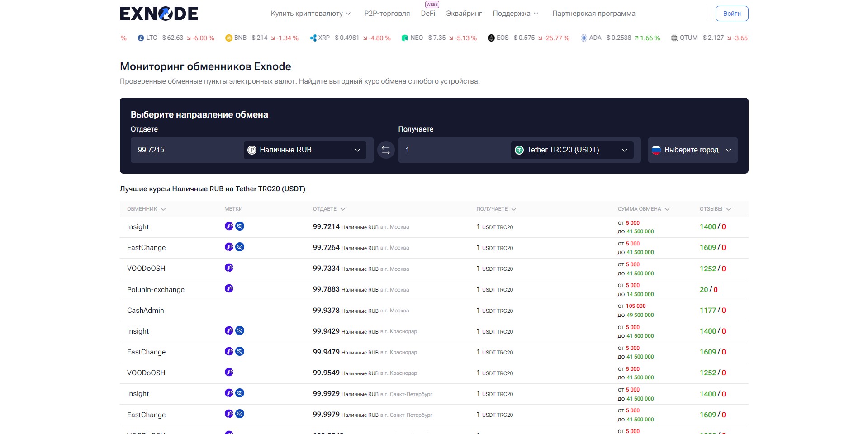868x434 pixels.
Task: Swap exchange direction arrows button
Action: [x=386, y=150]
